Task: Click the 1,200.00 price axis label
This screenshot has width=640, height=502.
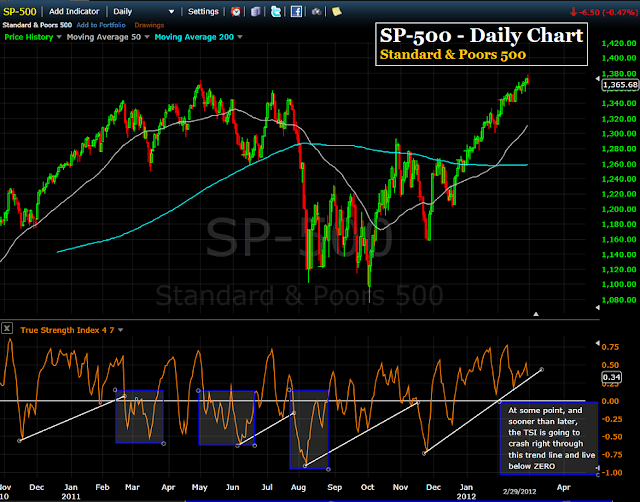Action: (619, 209)
